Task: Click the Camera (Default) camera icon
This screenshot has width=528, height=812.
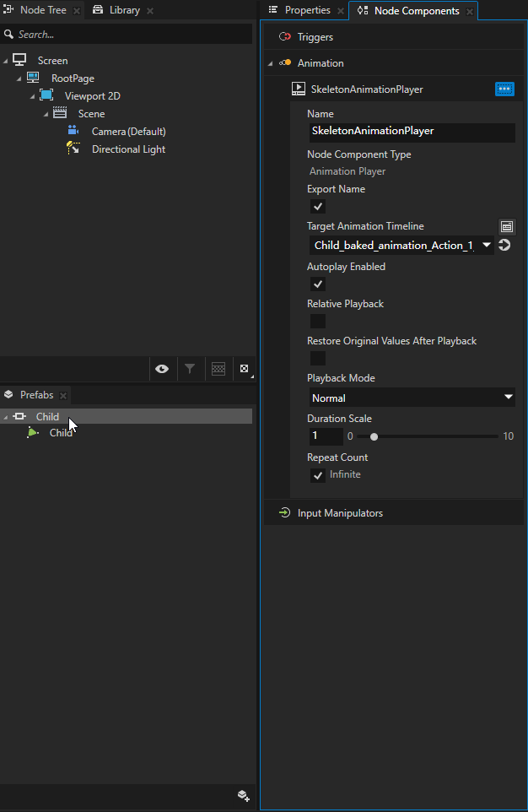Action: click(x=73, y=130)
